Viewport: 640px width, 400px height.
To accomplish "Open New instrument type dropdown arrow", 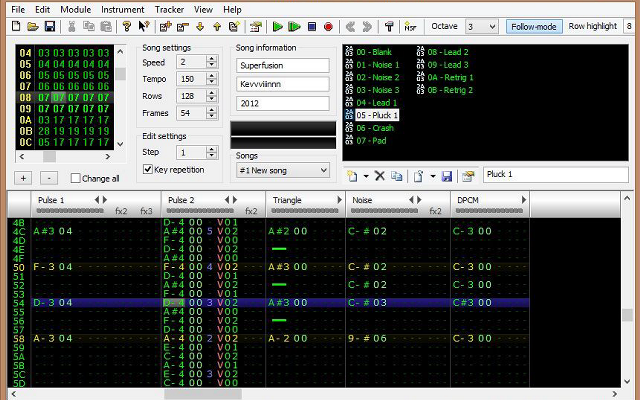I will [x=366, y=176].
